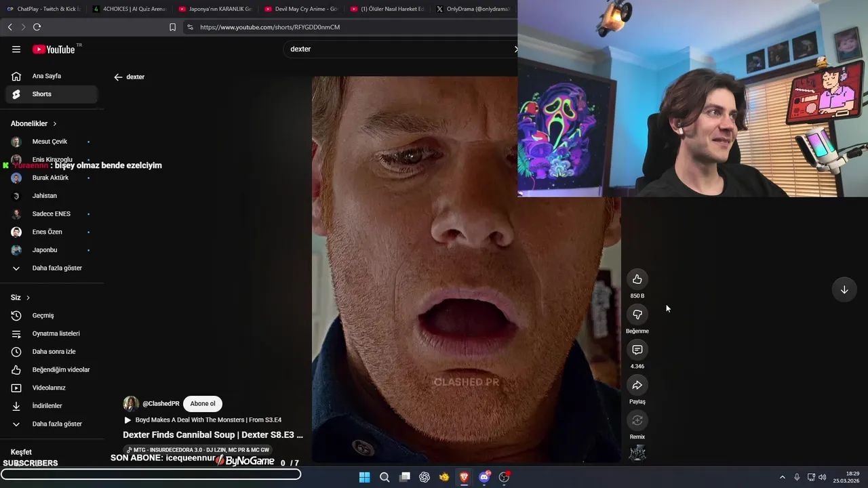Reload the current page
868x488 pixels.
(x=37, y=27)
